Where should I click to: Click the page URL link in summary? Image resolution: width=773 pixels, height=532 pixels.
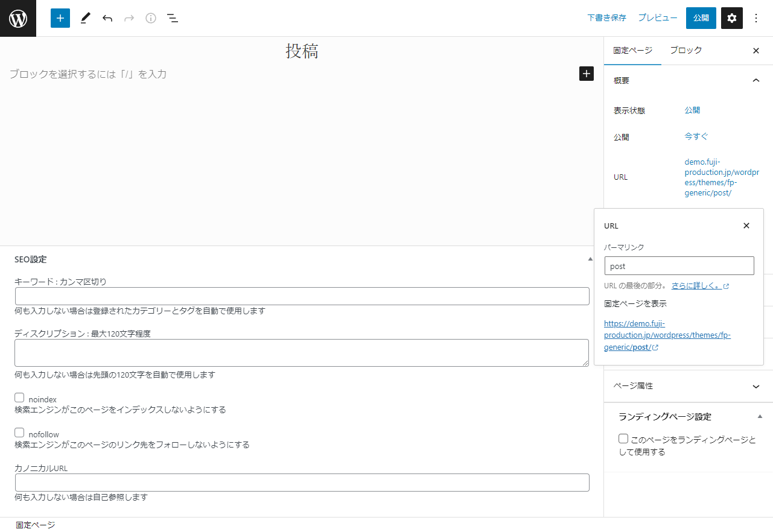722,177
